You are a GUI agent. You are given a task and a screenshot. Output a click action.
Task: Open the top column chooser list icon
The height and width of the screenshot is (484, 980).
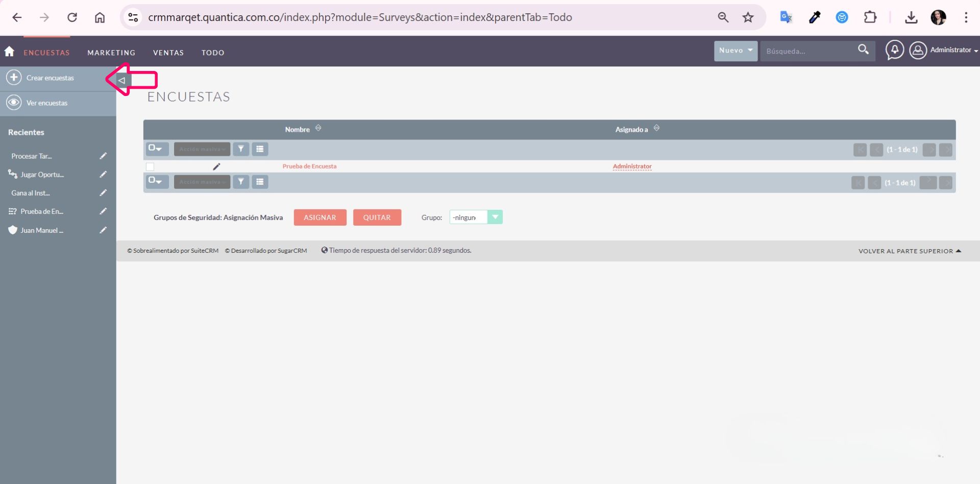click(260, 149)
